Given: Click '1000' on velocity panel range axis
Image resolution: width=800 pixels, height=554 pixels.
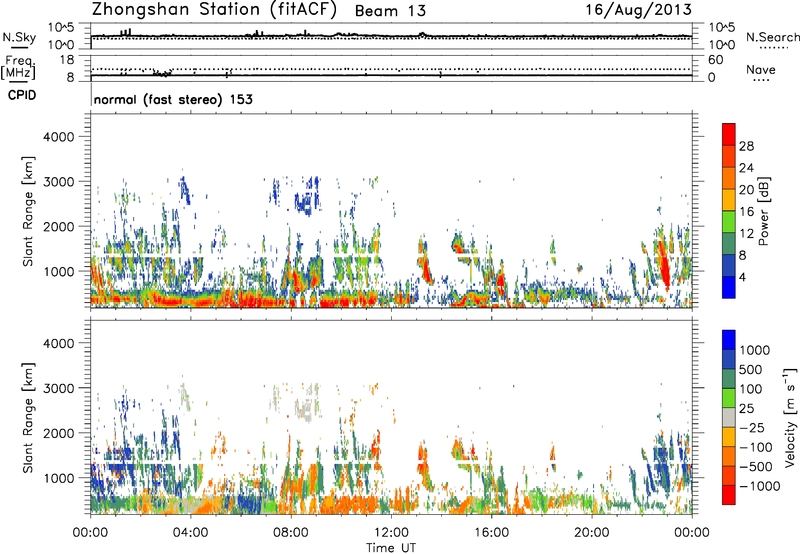Looking at the screenshot, I should point(59,478).
